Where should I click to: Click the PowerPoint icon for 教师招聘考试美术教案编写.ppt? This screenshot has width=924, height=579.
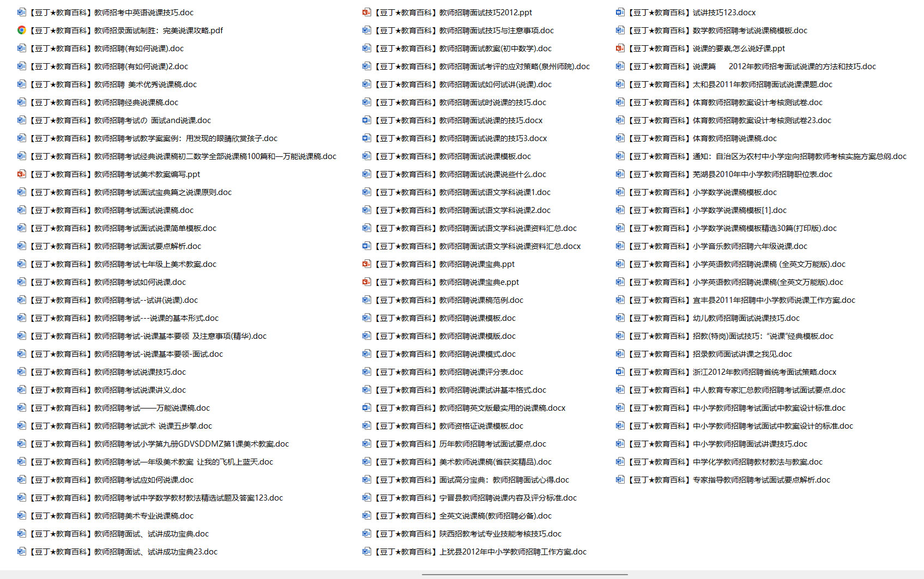click(x=21, y=174)
